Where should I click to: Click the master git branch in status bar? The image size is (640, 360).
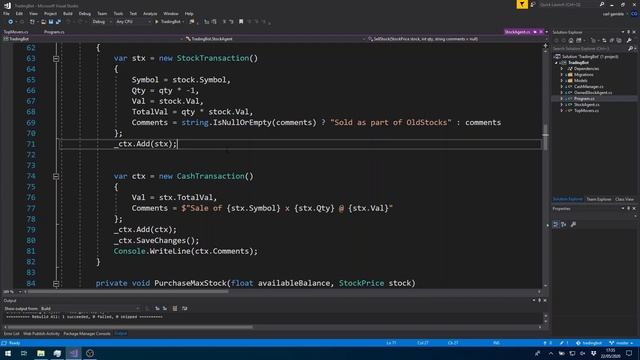tap(621, 343)
